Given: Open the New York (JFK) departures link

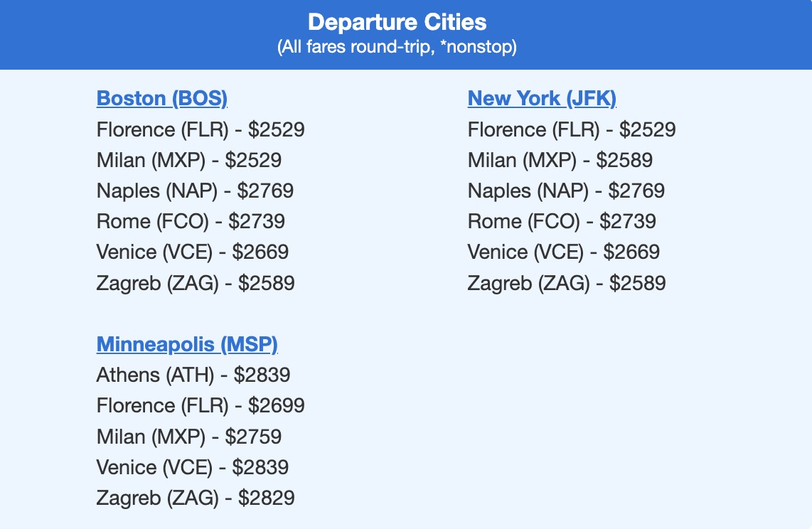Looking at the screenshot, I should coord(542,98).
